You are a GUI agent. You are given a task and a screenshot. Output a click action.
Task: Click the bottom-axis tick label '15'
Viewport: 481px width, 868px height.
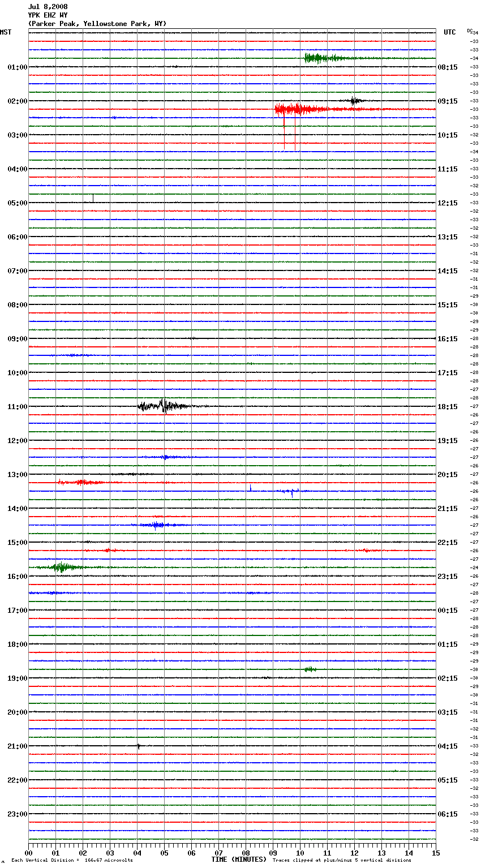point(436,853)
